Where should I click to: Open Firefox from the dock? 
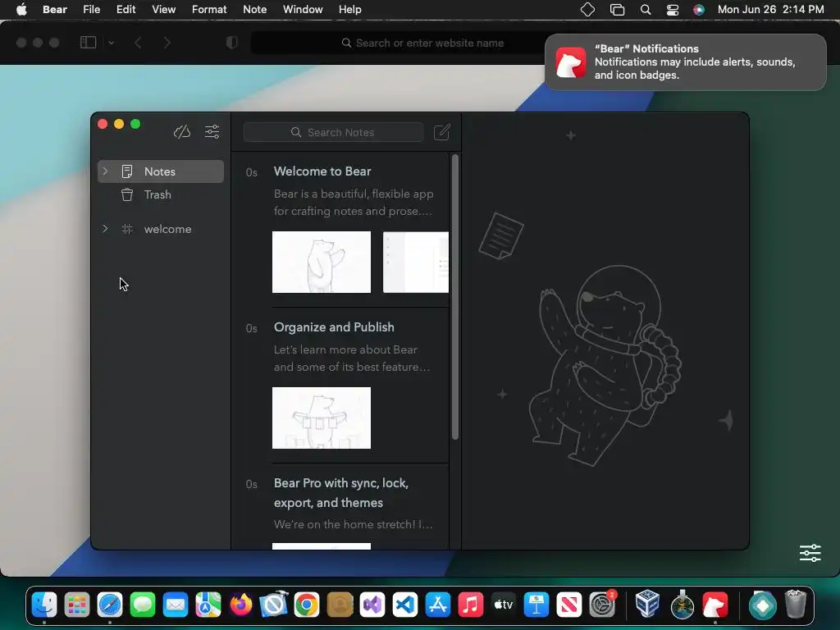(x=241, y=605)
